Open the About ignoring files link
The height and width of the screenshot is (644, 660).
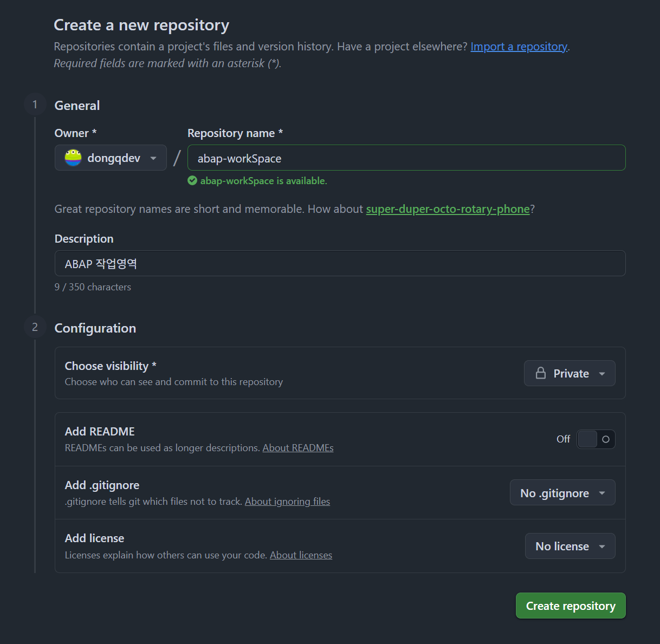pos(287,502)
